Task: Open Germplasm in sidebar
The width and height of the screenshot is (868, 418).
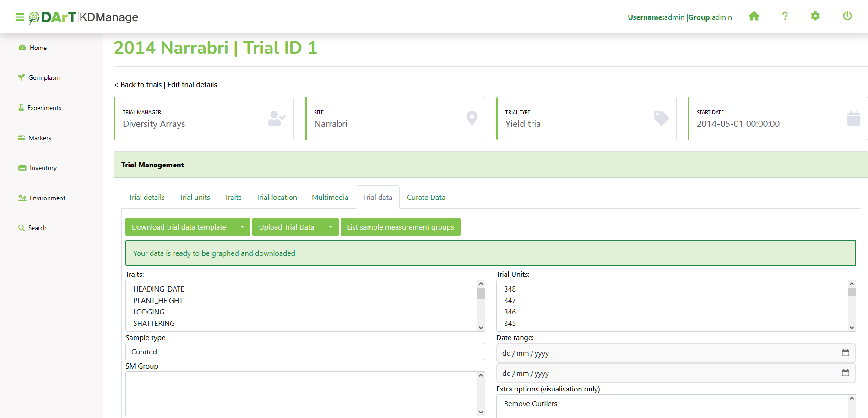Action: pos(44,78)
